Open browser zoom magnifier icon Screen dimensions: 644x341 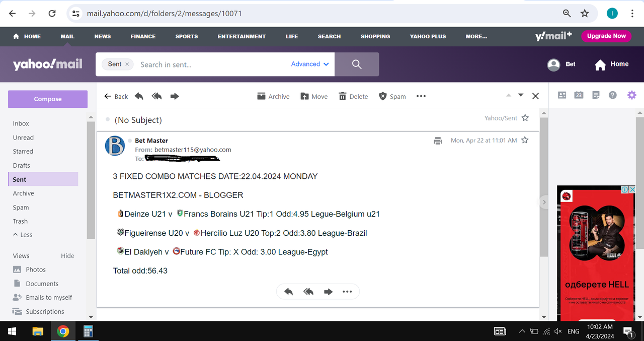[x=567, y=14]
